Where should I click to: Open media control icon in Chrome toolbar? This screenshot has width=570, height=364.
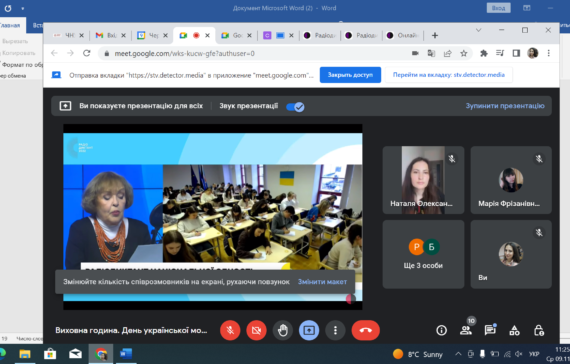point(500,53)
